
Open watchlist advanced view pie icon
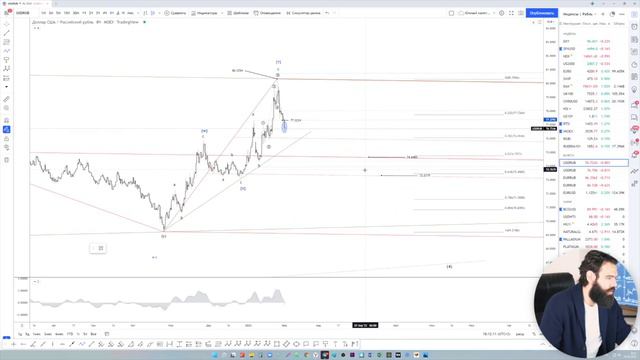coord(612,14)
